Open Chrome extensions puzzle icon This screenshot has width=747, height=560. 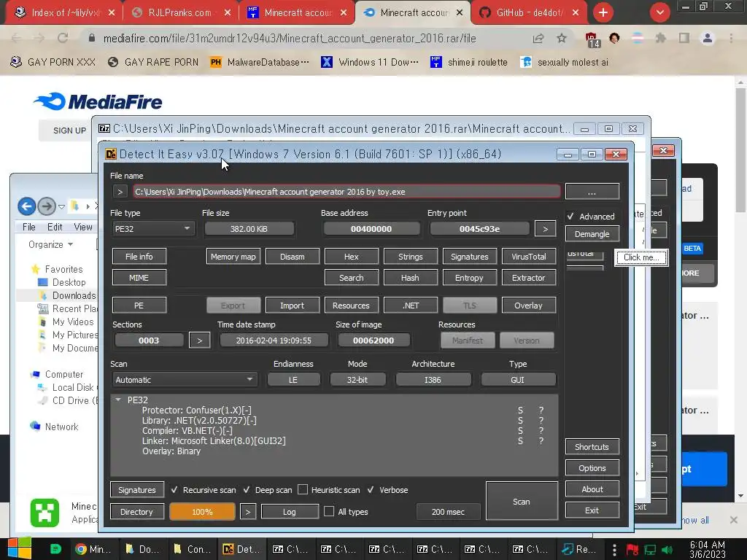coord(661,38)
